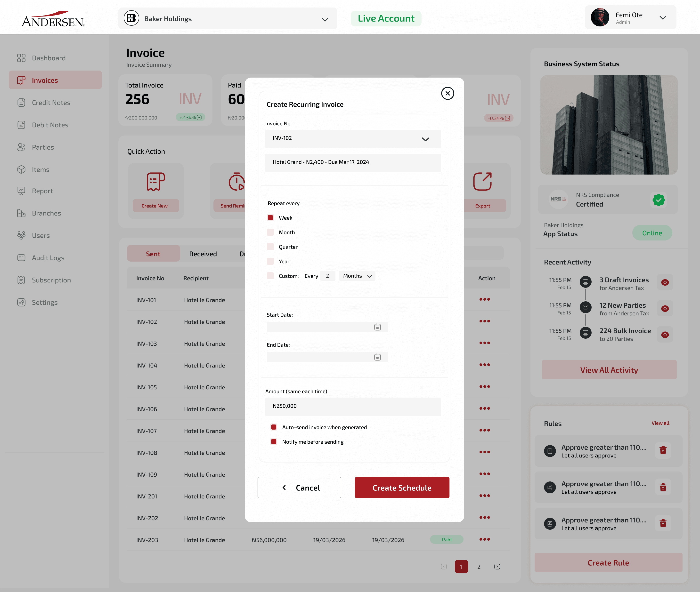Go to next page of invoices
This screenshot has height=592, width=700.
coord(497,567)
